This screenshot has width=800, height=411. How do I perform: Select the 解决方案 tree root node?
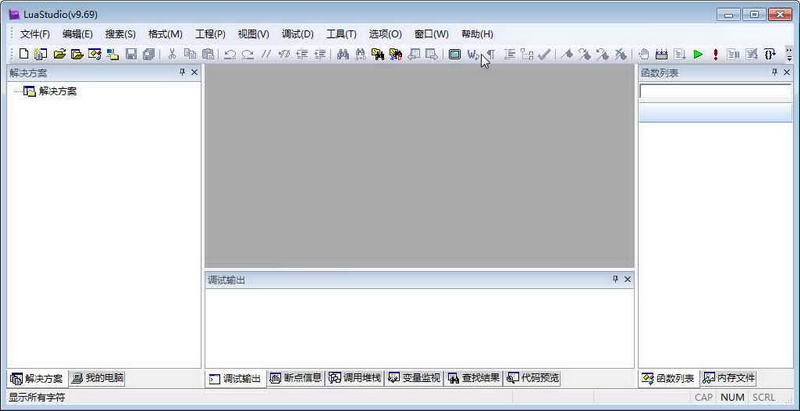(x=57, y=92)
